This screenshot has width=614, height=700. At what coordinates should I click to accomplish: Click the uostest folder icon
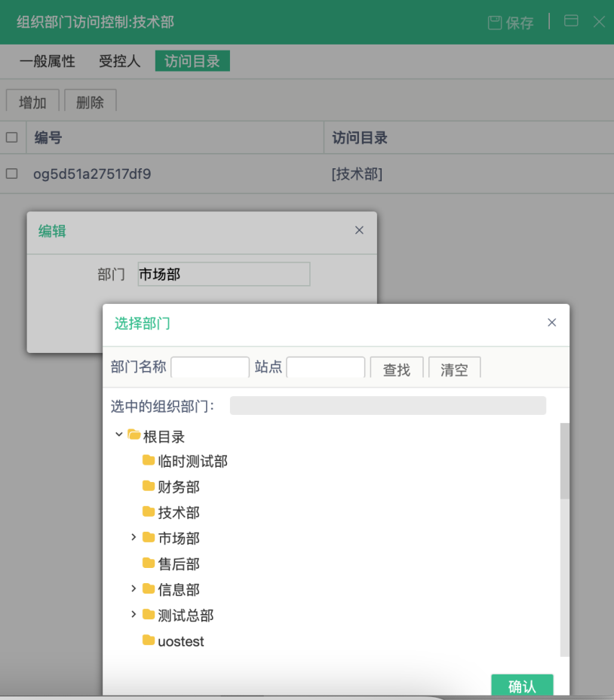tap(149, 641)
